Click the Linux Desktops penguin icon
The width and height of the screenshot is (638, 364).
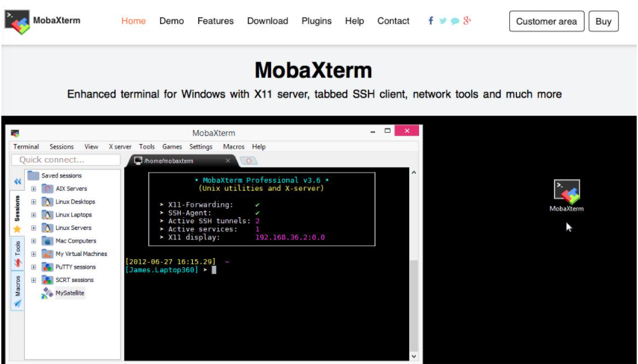click(47, 201)
